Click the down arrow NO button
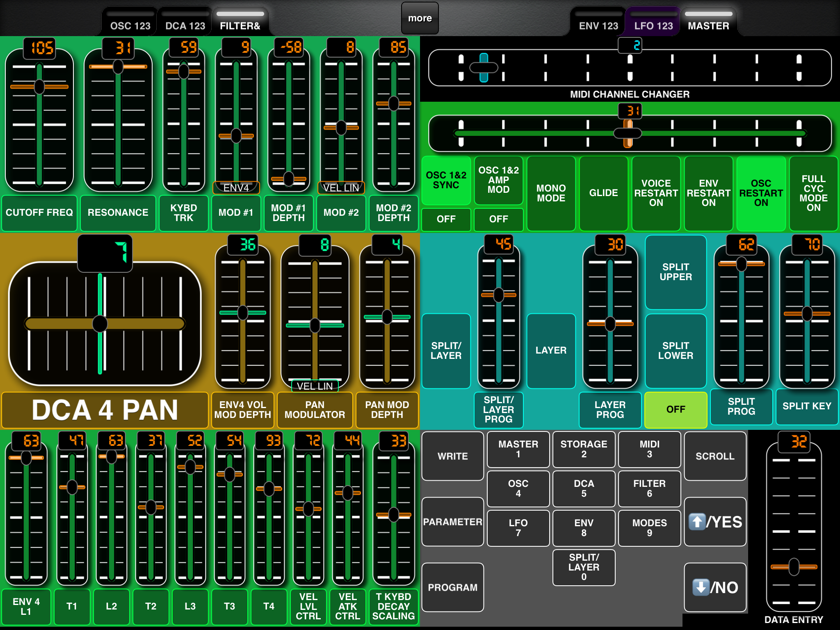Screen dimensions: 840x630 [x=715, y=587]
